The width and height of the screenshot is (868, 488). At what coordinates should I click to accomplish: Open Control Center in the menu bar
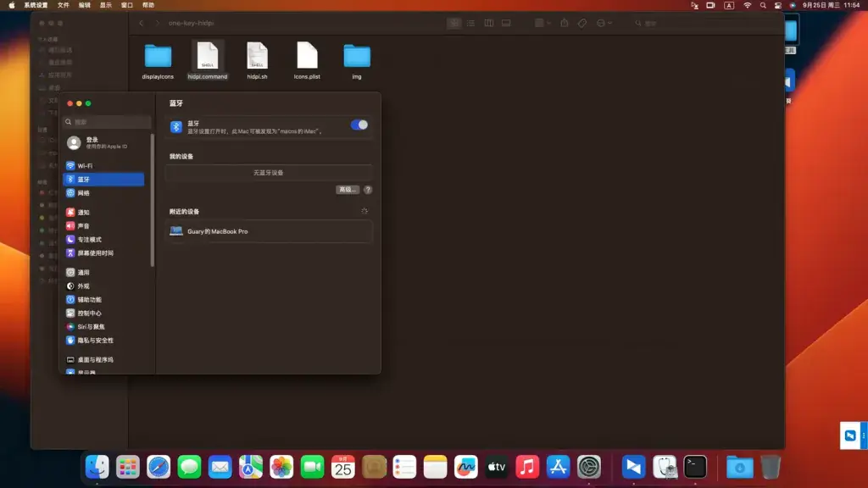778,5
